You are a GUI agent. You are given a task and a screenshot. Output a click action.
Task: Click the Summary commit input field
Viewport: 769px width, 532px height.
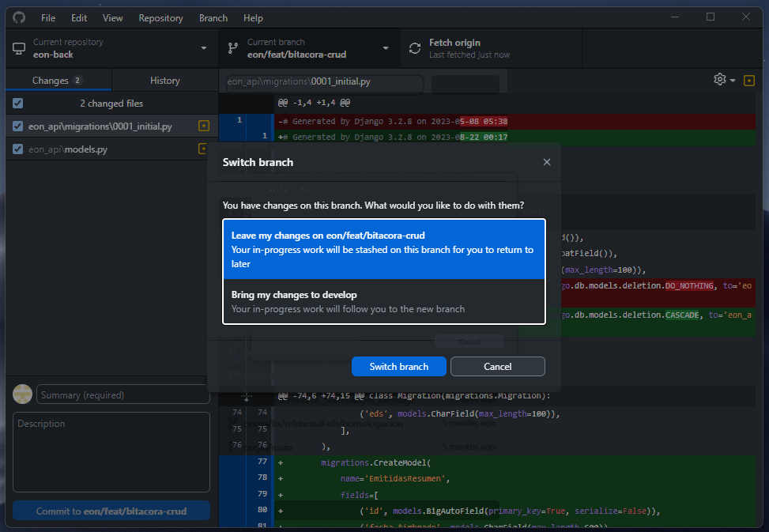pos(123,394)
